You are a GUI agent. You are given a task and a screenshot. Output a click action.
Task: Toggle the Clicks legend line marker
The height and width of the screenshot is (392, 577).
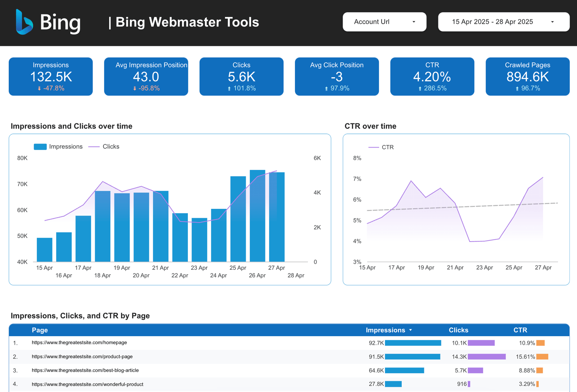coord(94,147)
